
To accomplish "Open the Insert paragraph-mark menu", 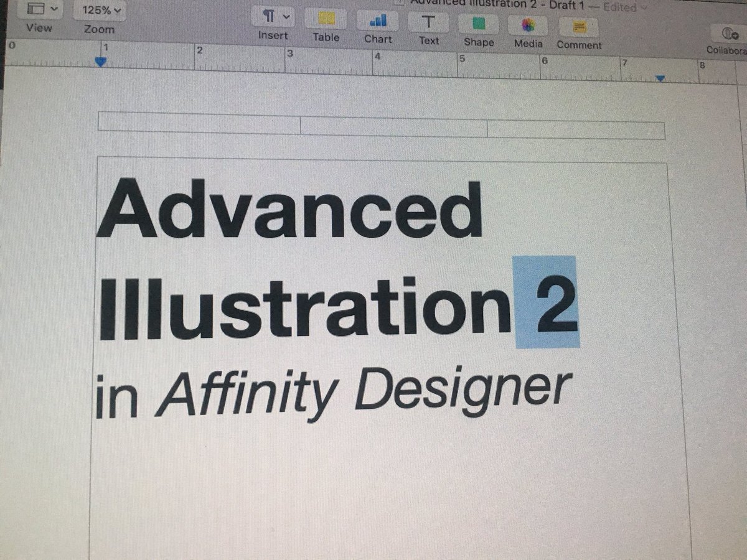I will [x=273, y=16].
